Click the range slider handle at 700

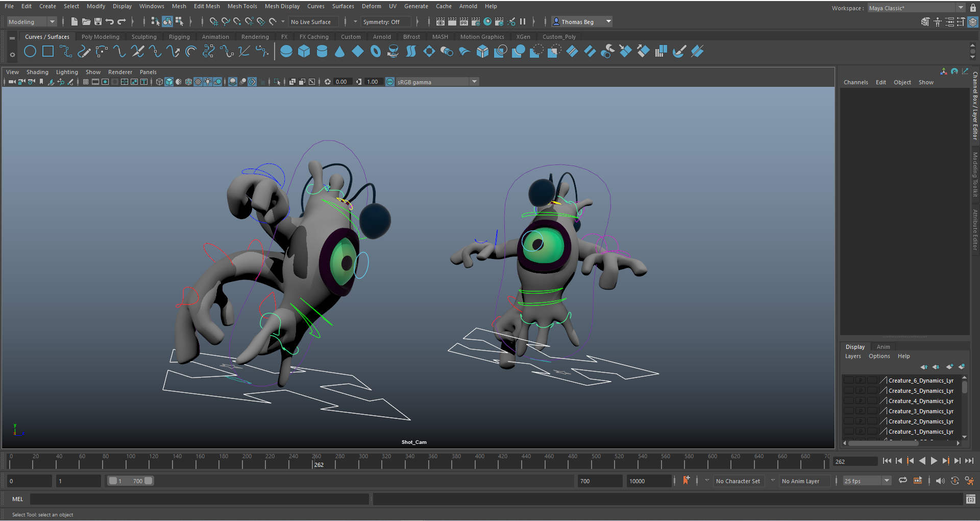[148, 481]
